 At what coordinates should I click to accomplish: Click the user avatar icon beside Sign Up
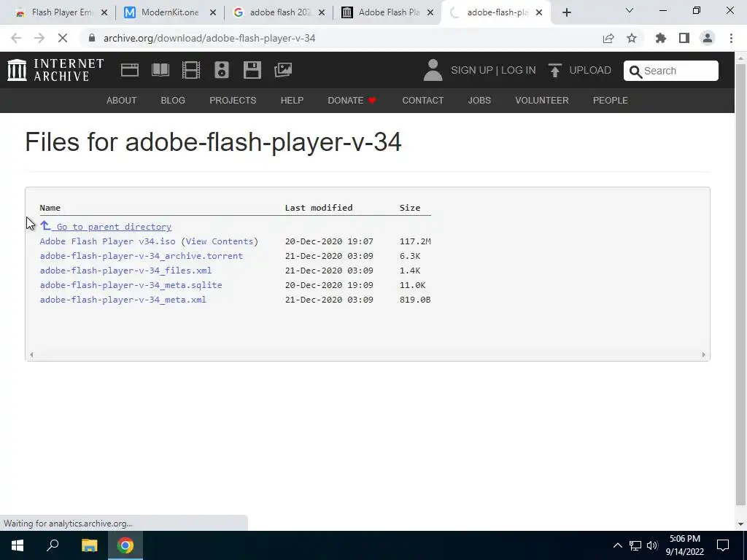click(433, 70)
